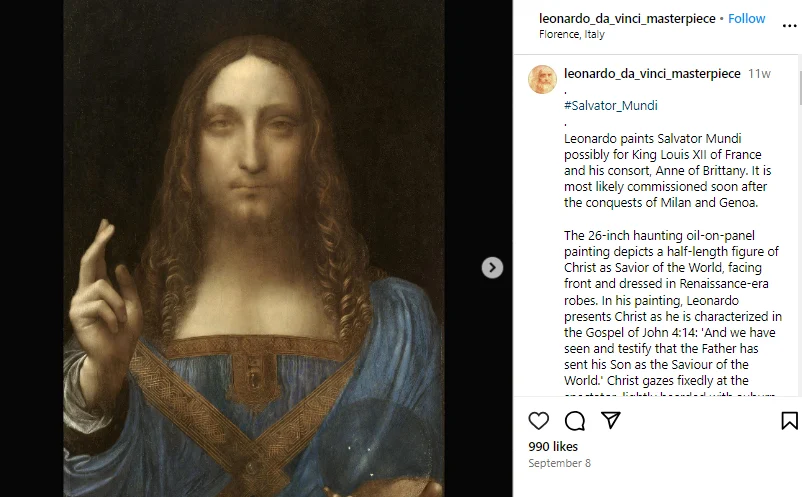Open the three-dot more options menu
Image resolution: width=802 pixels, height=497 pixels.
pyautogui.click(x=789, y=26)
